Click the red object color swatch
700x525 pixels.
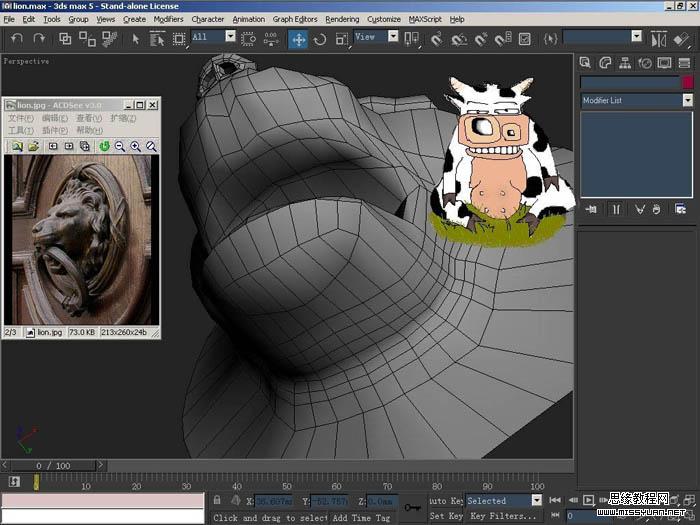point(688,82)
